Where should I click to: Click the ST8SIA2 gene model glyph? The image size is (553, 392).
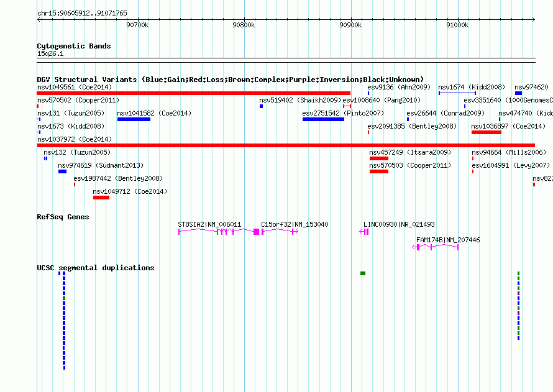[219, 231]
